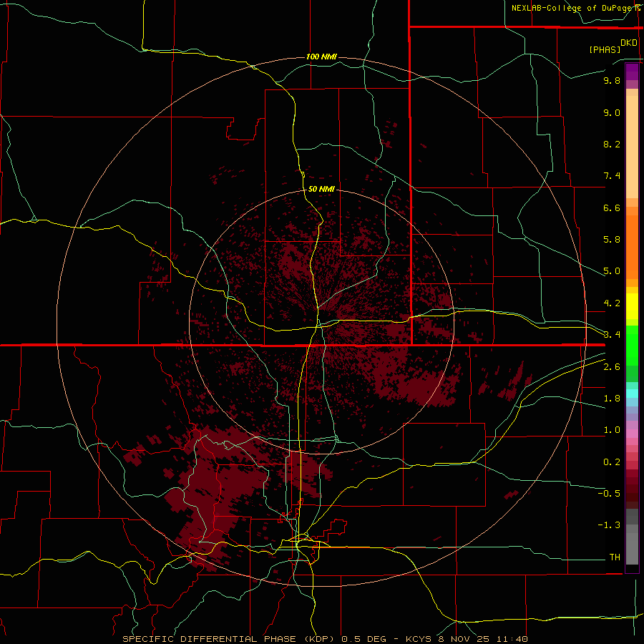Image resolution: width=644 pixels, height=644 pixels.
Task: Click the 100 NMI range ring label
Action: [x=321, y=57]
